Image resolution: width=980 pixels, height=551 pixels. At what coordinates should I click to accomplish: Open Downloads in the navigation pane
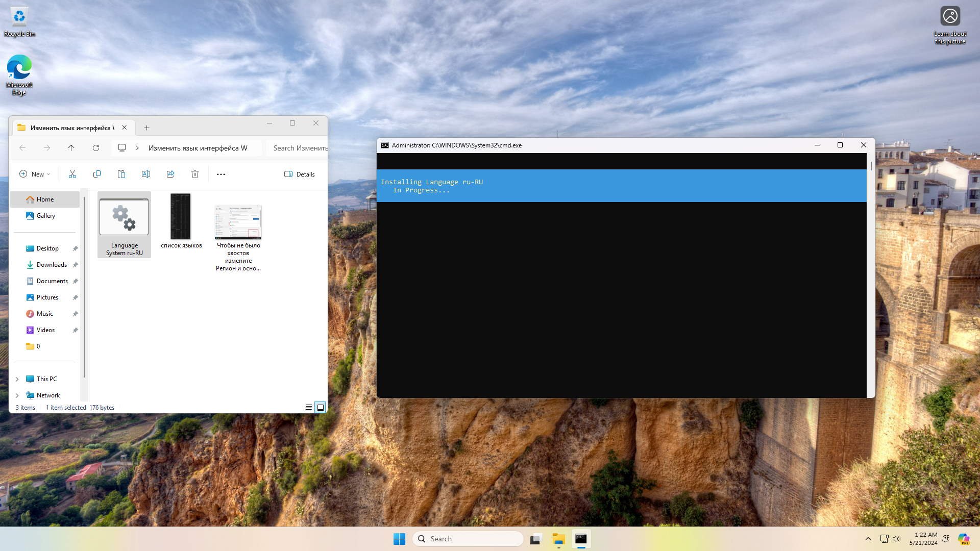pyautogui.click(x=52, y=265)
